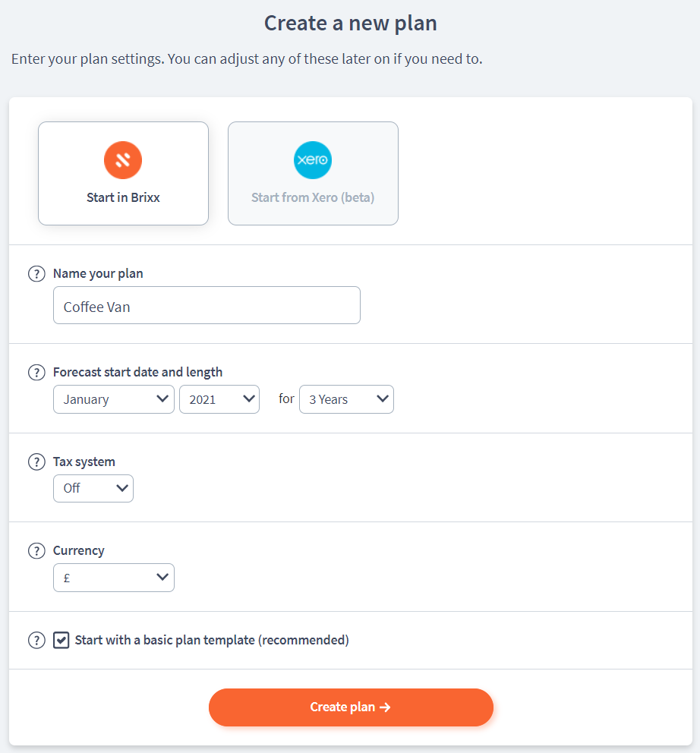Image resolution: width=700 pixels, height=753 pixels.
Task: Select the Start in Brixx option card
Action: (123, 174)
